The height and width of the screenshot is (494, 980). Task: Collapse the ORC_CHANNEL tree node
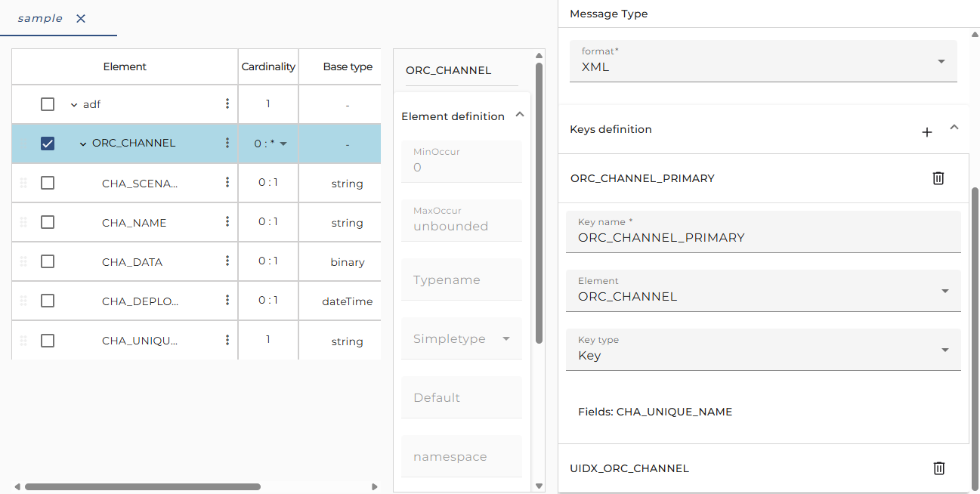[x=83, y=144]
